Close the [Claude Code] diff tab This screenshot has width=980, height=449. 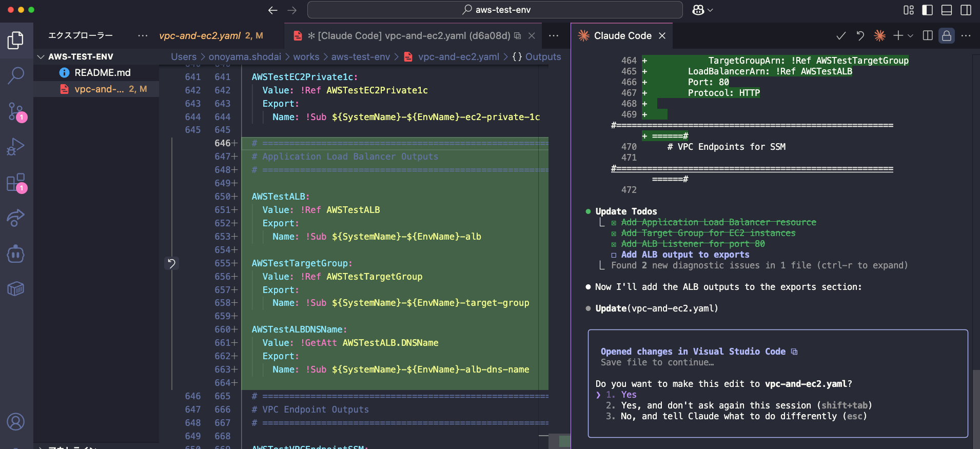(x=532, y=35)
